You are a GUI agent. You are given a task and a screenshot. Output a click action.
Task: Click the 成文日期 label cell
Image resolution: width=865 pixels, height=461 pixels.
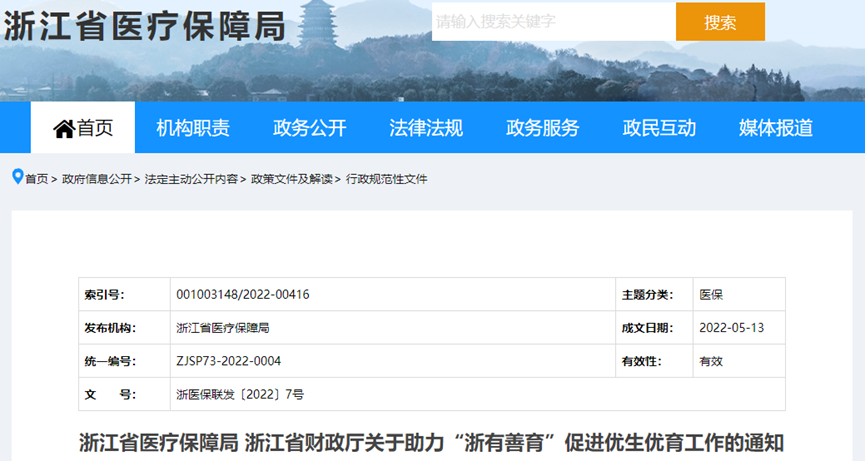click(654, 328)
